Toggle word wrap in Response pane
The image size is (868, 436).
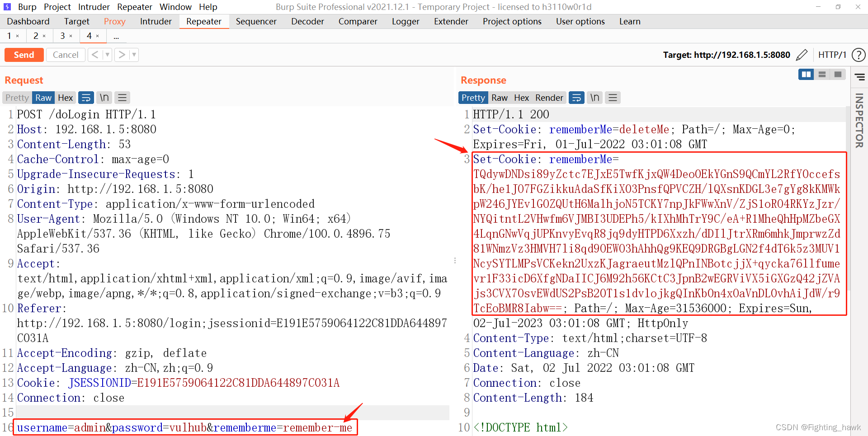(x=576, y=98)
